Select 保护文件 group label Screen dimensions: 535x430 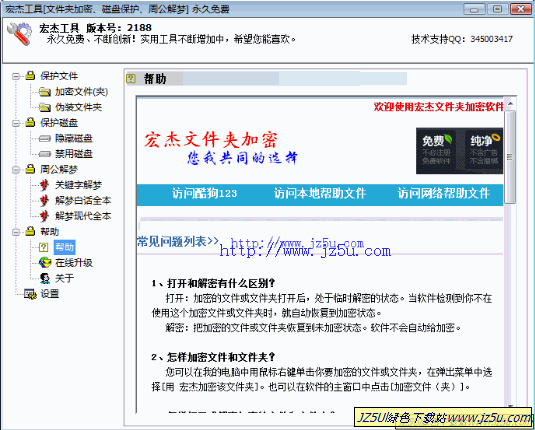point(59,76)
